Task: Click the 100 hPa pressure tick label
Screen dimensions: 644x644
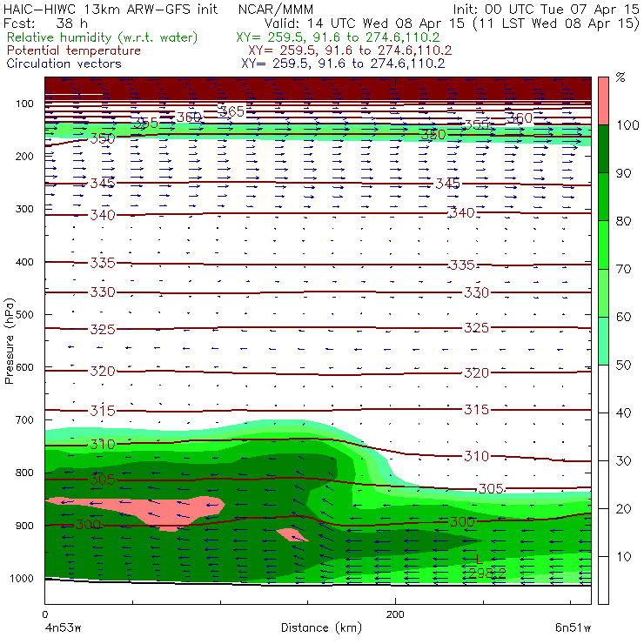Action: pos(24,104)
